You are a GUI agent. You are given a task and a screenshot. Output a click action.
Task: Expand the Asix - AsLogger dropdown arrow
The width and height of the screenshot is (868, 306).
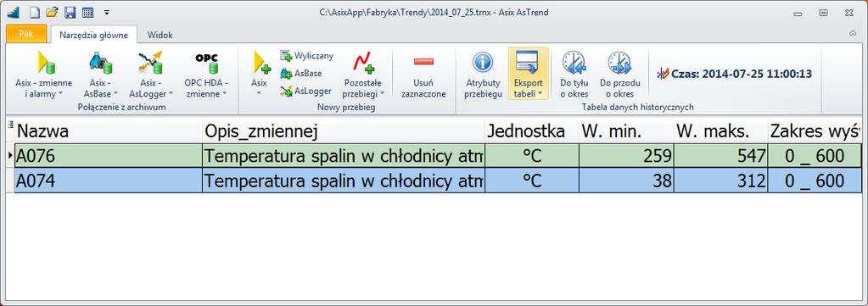(171, 94)
